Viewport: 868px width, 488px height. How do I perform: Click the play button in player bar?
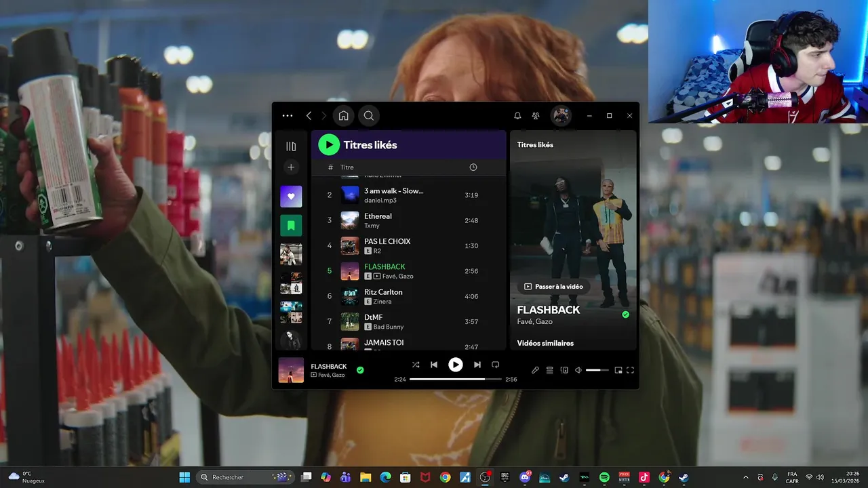pyautogui.click(x=456, y=365)
